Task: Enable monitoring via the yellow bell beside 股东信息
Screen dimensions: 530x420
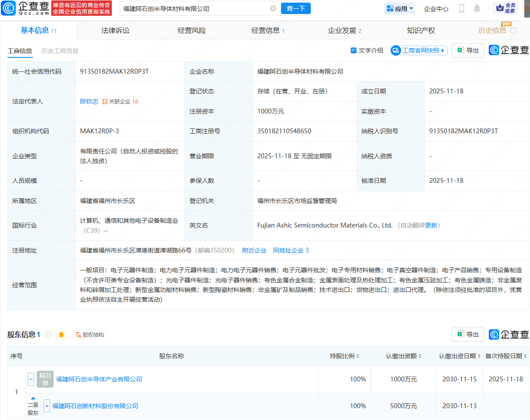Action: pos(61,335)
